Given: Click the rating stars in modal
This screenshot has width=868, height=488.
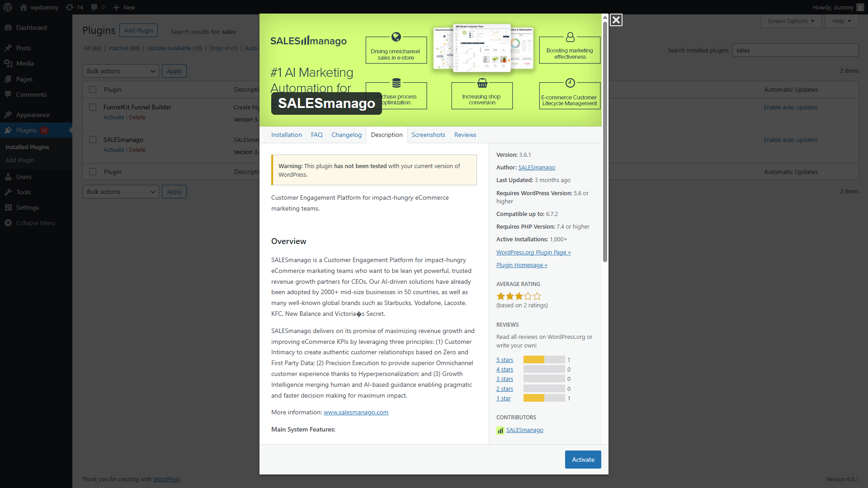Looking at the screenshot, I should click(519, 296).
